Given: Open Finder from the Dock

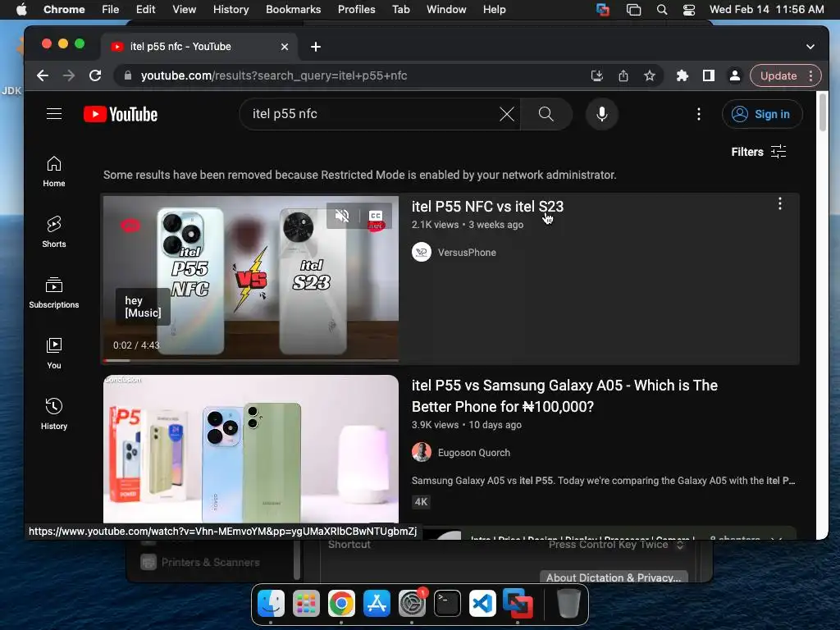Looking at the screenshot, I should click(271, 603).
